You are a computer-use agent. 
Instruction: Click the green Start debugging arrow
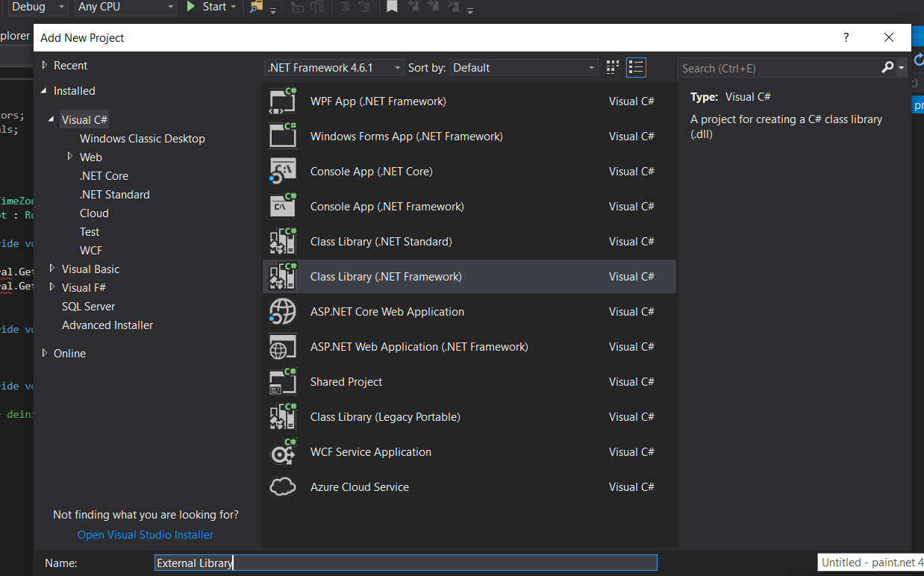[x=191, y=7]
